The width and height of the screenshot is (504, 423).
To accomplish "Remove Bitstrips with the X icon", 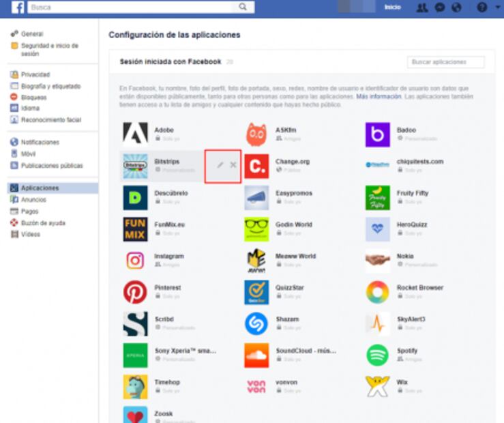I will pyautogui.click(x=233, y=165).
